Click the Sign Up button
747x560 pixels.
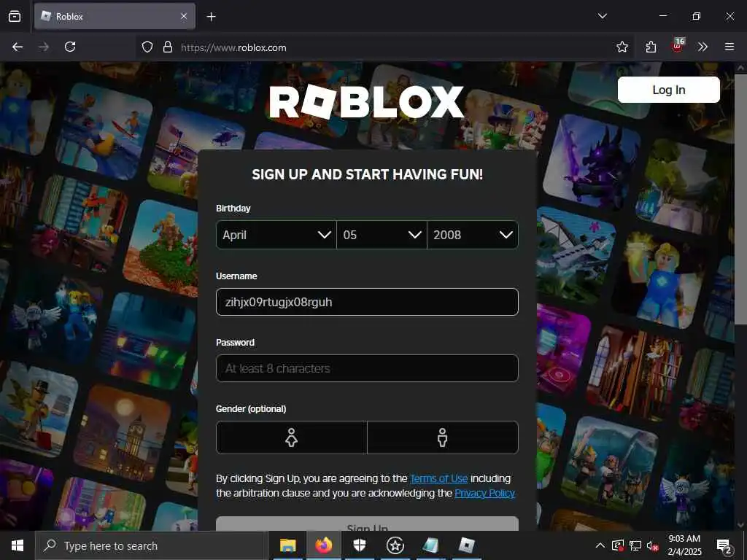367,524
